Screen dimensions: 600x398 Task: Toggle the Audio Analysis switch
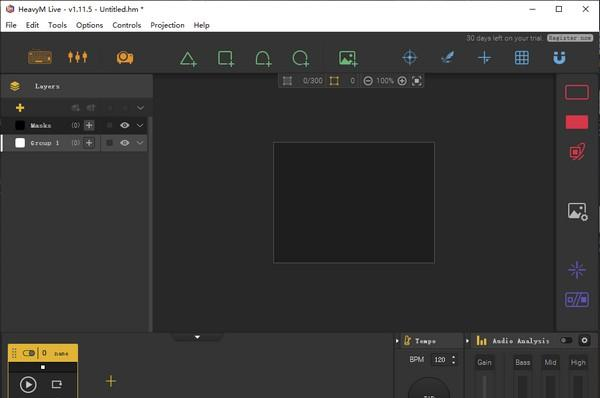tap(566, 340)
